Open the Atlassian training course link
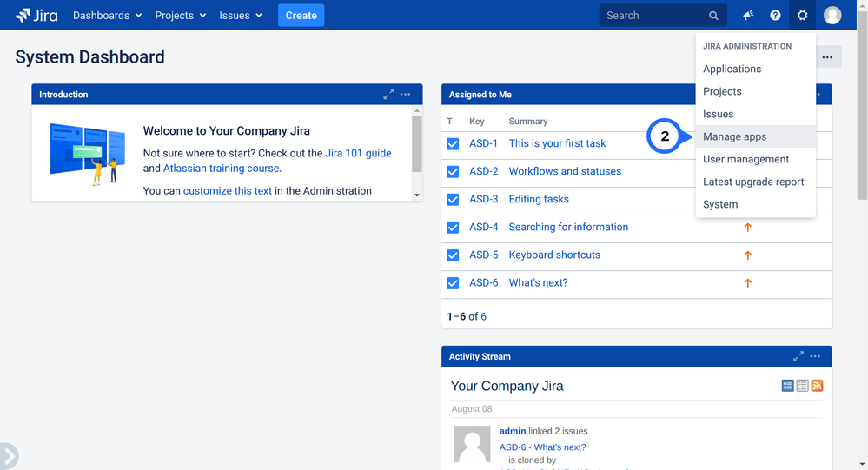 coord(221,169)
